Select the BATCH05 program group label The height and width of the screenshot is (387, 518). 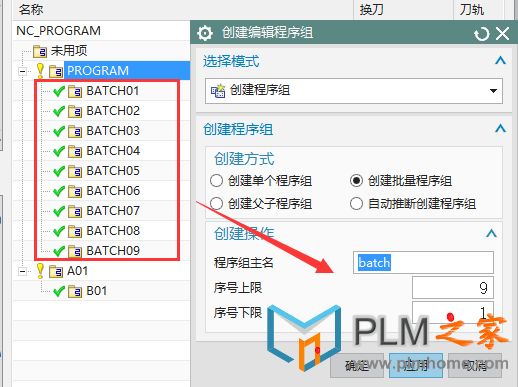113,171
